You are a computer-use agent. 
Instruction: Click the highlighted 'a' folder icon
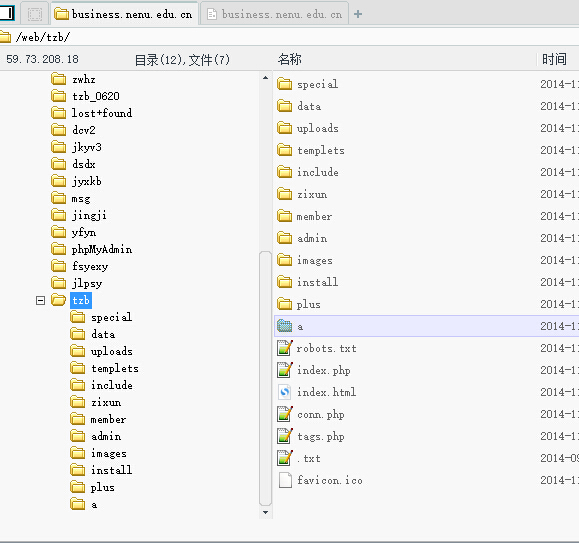point(284,326)
